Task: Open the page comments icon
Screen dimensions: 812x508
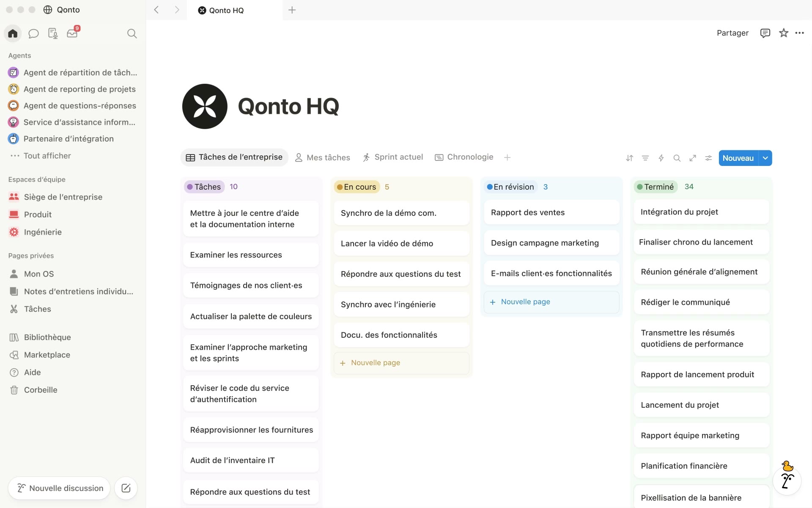Action: point(765,33)
